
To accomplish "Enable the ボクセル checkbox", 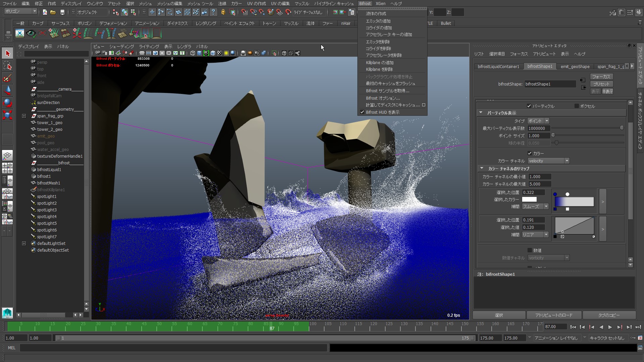I will pyautogui.click(x=577, y=106).
